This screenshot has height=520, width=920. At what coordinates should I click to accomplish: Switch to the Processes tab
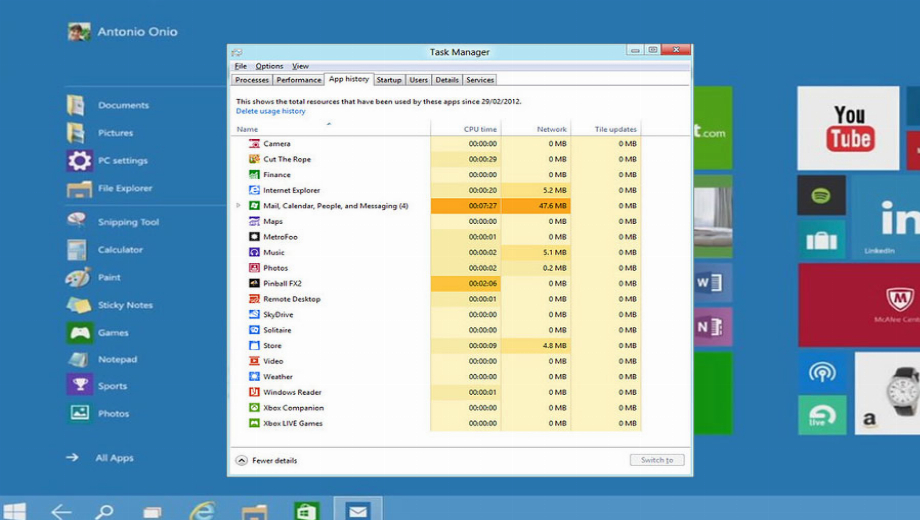(x=252, y=80)
